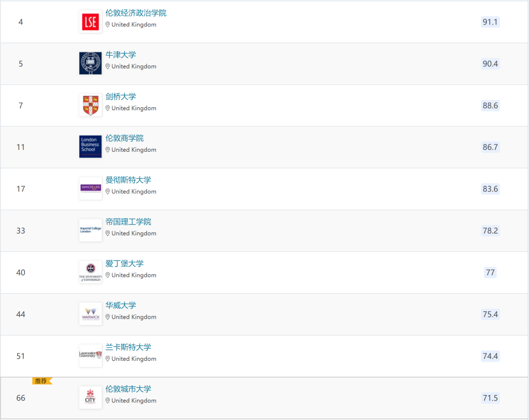The width and height of the screenshot is (529, 420).
Task: Click rank number 44 for 华威大学
Action: pyautogui.click(x=21, y=314)
